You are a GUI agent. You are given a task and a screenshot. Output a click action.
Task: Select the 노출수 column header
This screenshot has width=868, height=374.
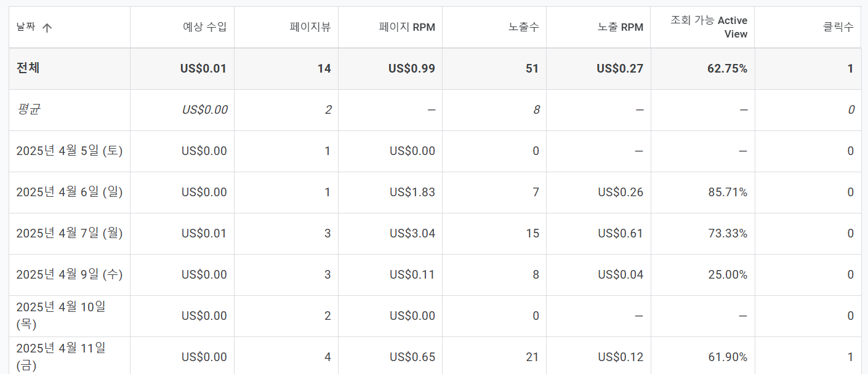[x=523, y=27]
